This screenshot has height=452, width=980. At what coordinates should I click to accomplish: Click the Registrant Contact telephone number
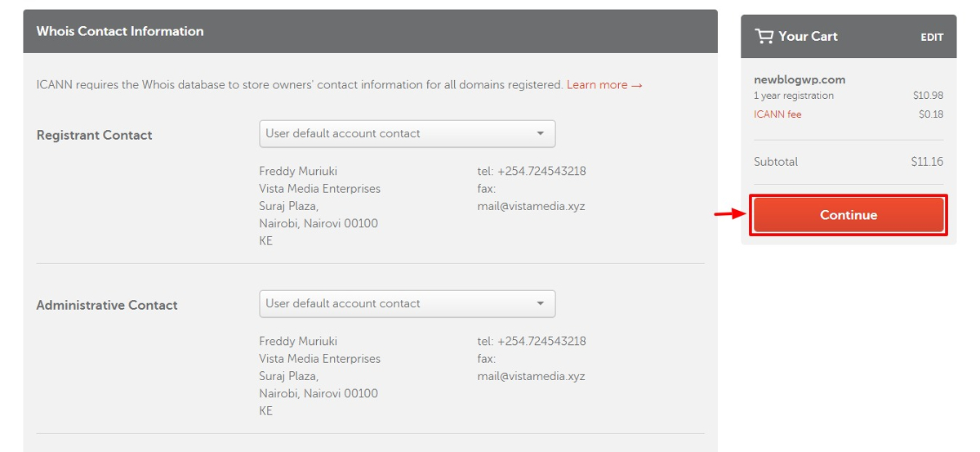pyautogui.click(x=532, y=172)
